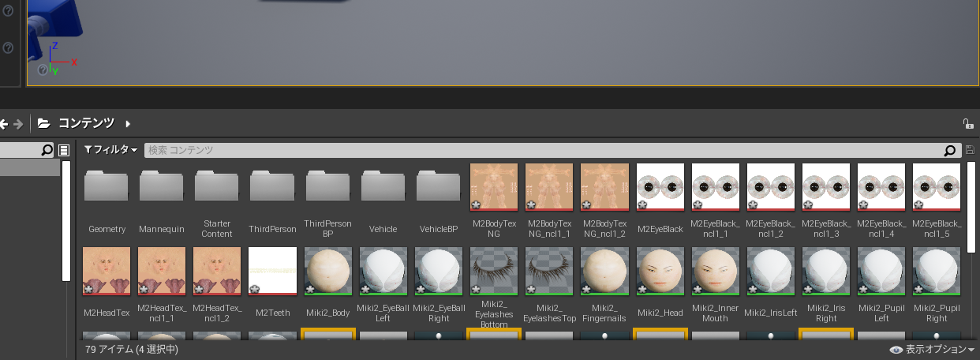This screenshot has width=980, height=360.
Task: Select the Miki2_EyelashesTop material
Action: click(x=549, y=271)
